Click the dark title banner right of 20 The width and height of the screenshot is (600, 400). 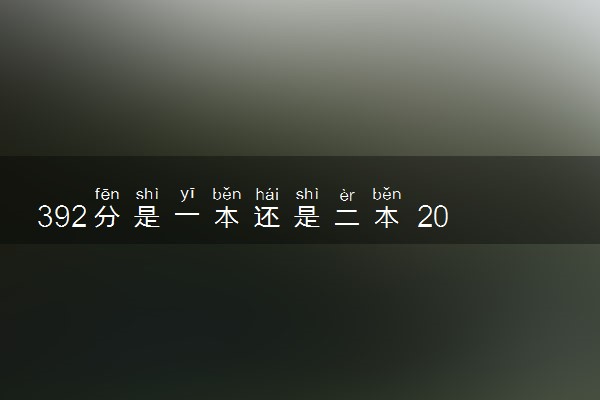(524, 200)
